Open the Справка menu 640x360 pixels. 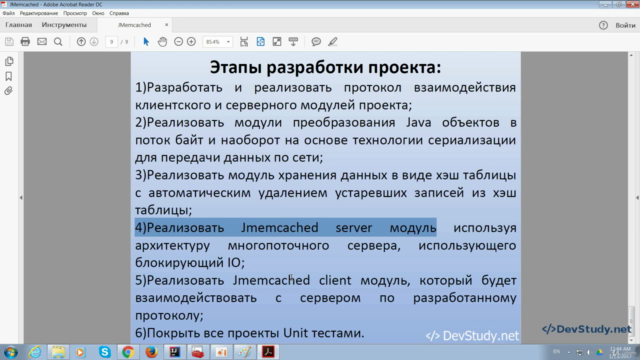pos(119,13)
